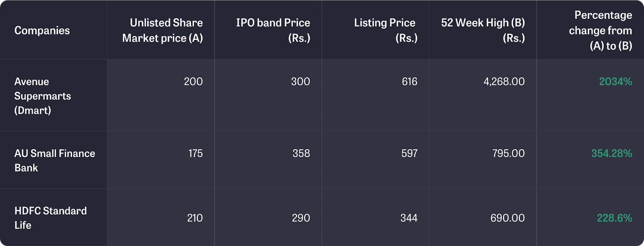Select the 795.00 week high value

508,153
